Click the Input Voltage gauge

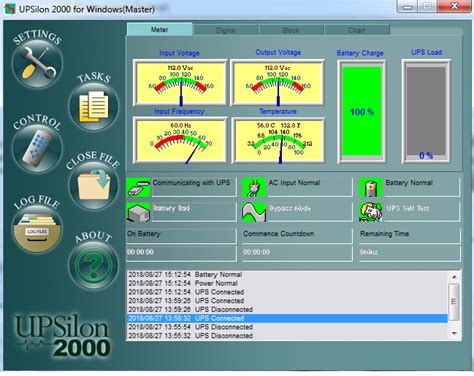click(x=180, y=82)
